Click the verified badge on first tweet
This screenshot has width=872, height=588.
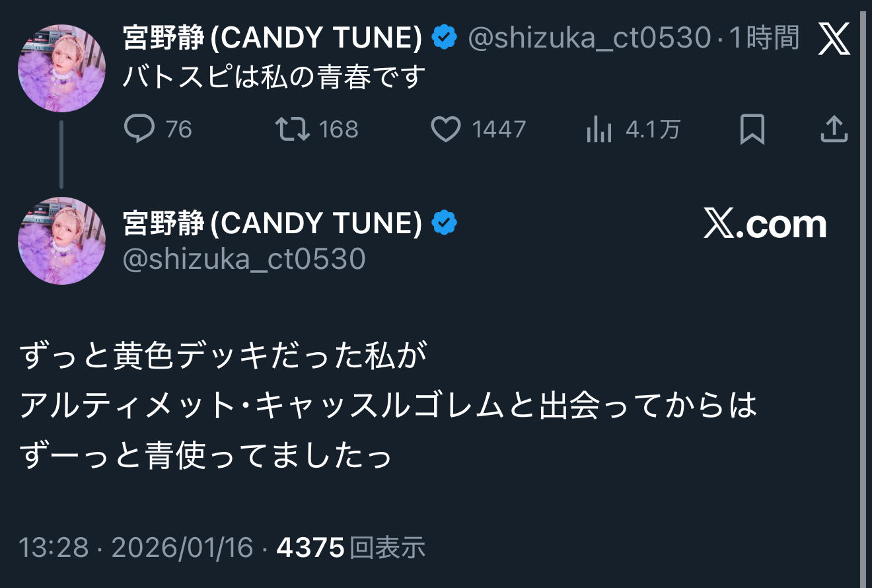pos(445,39)
